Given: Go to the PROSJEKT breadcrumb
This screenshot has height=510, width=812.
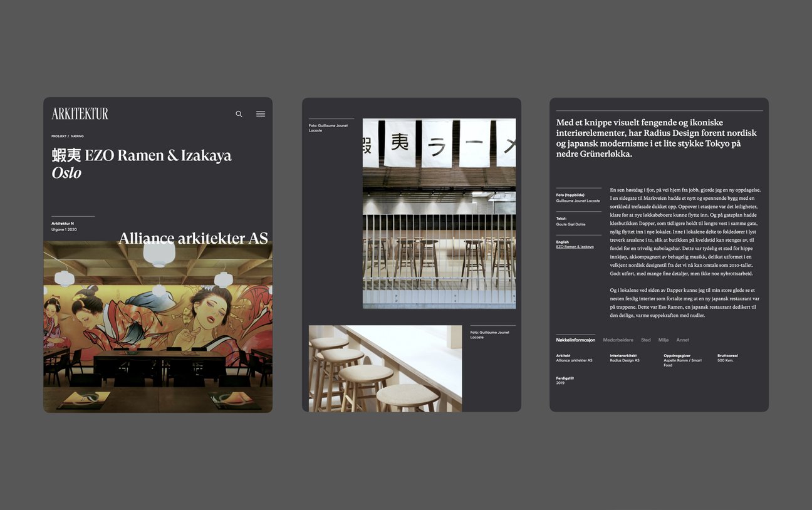Looking at the screenshot, I should [x=59, y=136].
